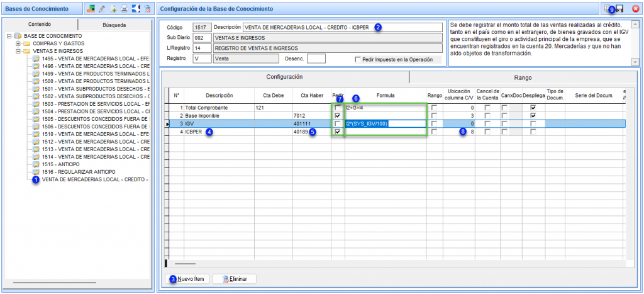Screen dimensions: 644x294
Task: Click the entry icon beside 1510
Action: pos(36,134)
